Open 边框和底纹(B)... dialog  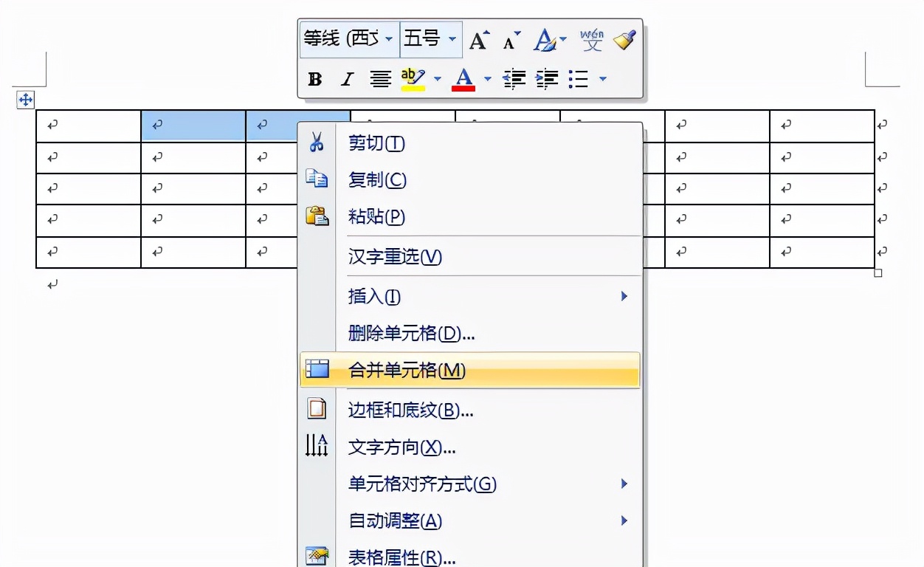pyautogui.click(x=469, y=410)
